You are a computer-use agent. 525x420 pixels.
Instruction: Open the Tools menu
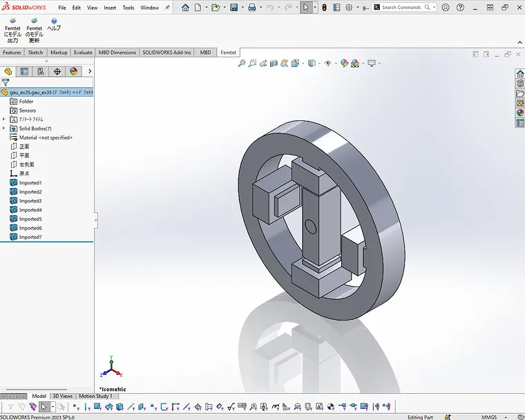tap(128, 8)
